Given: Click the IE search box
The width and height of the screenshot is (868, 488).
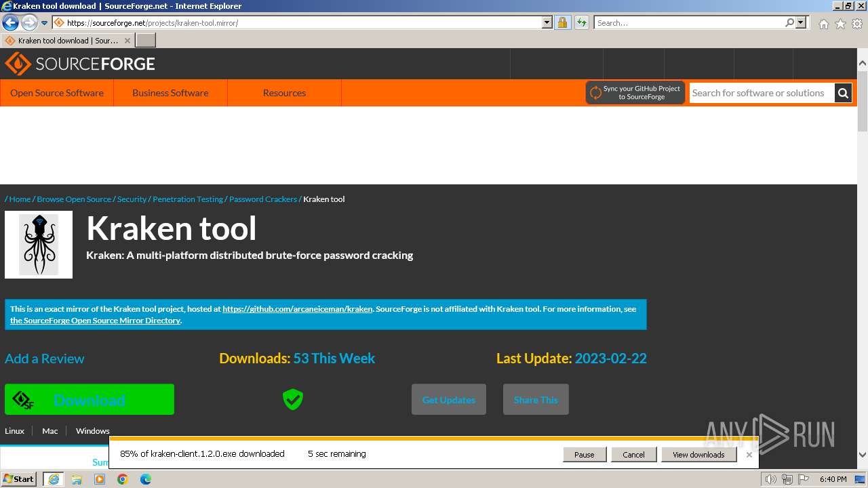Looking at the screenshot, I should point(689,22).
